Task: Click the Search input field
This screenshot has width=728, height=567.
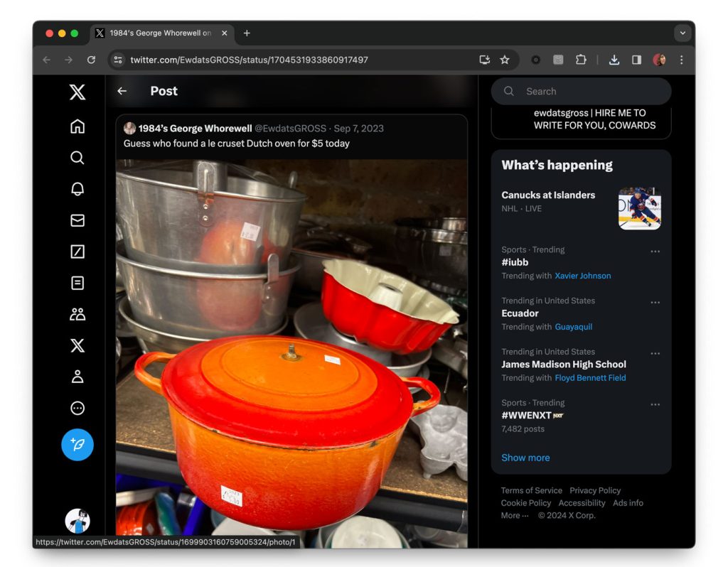Action: [590, 91]
